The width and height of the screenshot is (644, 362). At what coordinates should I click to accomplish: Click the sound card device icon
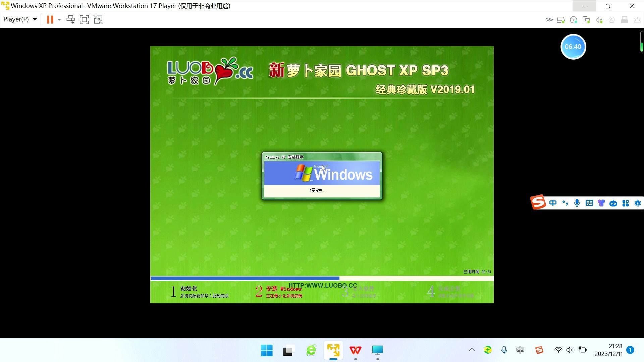point(599,20)
